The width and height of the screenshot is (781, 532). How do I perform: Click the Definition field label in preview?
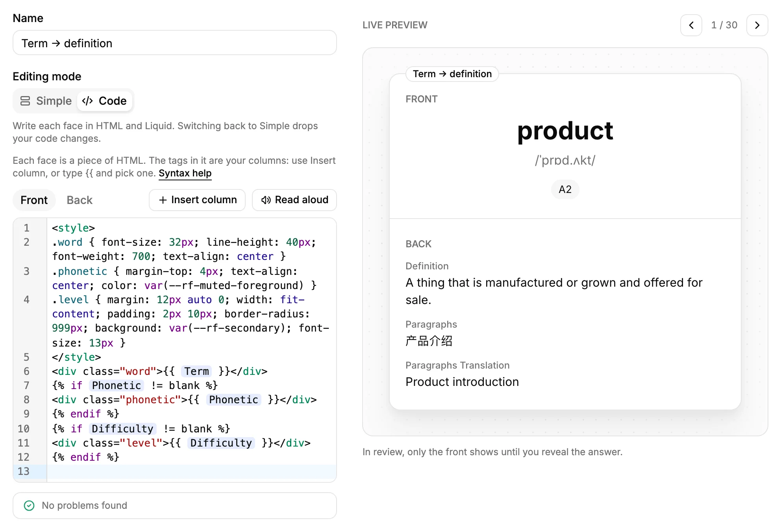click(x=427, y=266)
